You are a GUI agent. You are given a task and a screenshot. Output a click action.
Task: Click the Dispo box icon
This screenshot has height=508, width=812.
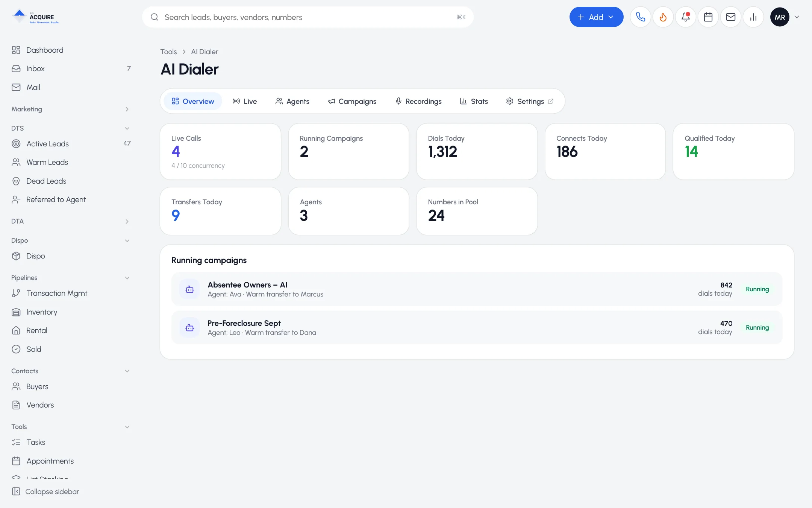[x=16, y=256]
